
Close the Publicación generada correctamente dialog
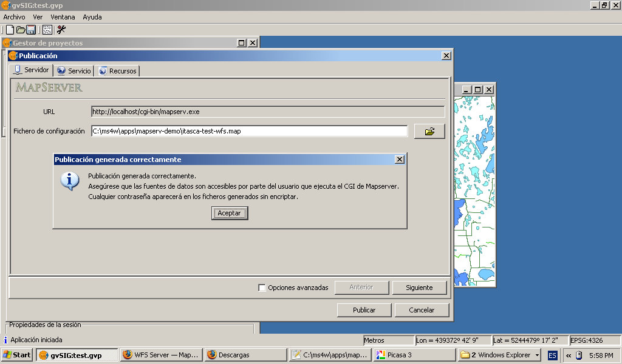[399, 159]
